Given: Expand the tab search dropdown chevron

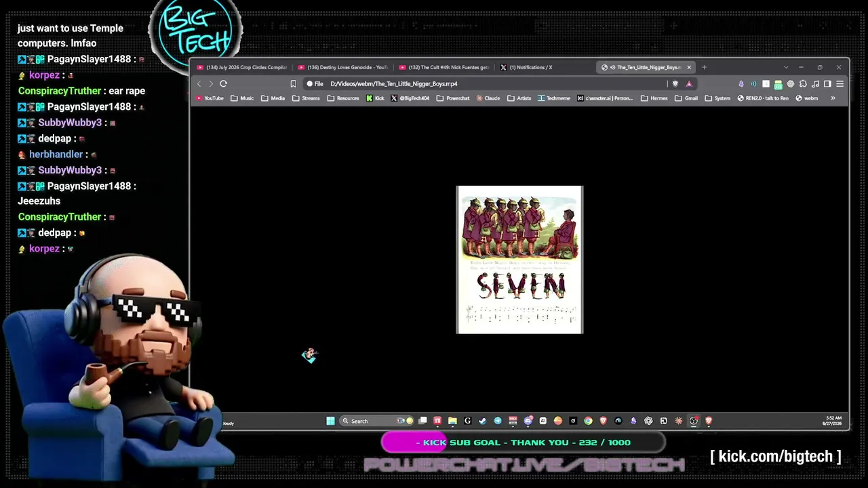Looking at the screenshot, I should pos(786,67).
